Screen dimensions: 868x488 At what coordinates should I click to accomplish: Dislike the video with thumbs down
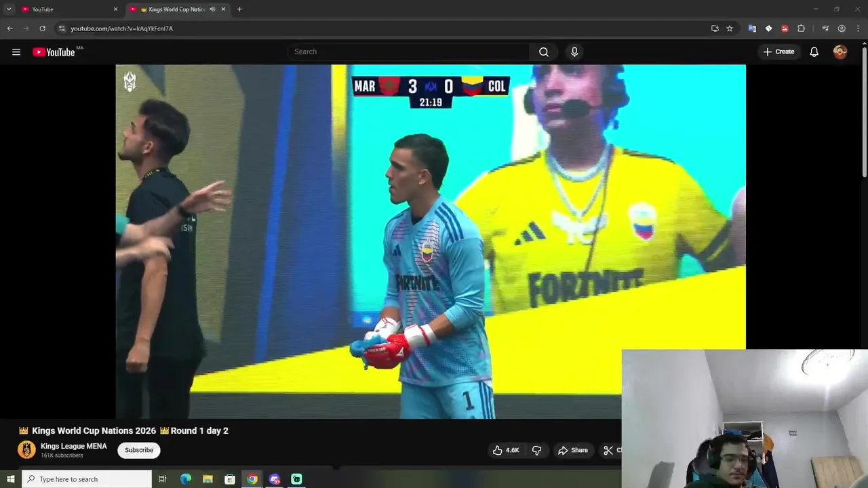pos(536,450)
